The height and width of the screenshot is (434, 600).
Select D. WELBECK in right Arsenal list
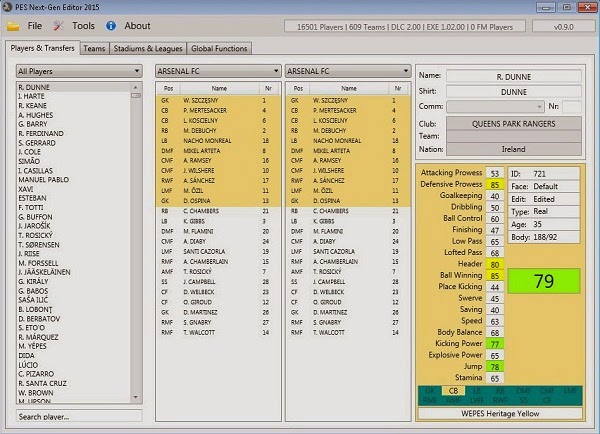coord(348,292)
